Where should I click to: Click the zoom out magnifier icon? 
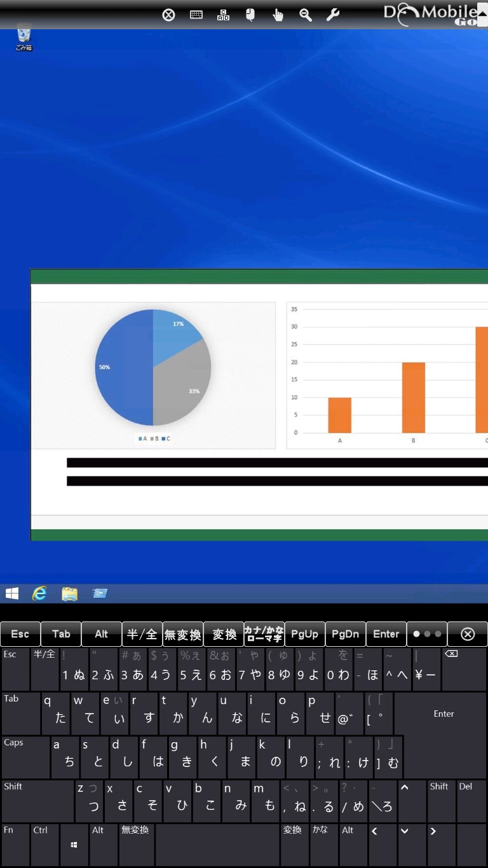(x=306, y=15)
